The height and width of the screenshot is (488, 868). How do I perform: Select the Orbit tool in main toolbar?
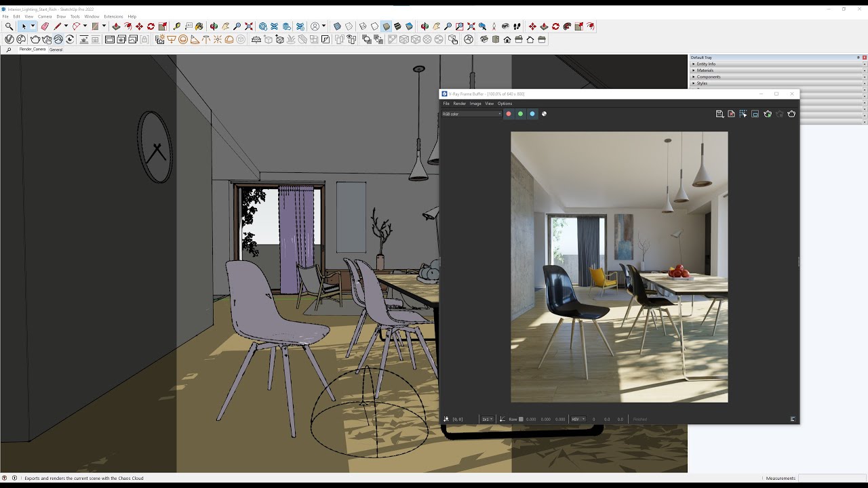tap(214, 26)
